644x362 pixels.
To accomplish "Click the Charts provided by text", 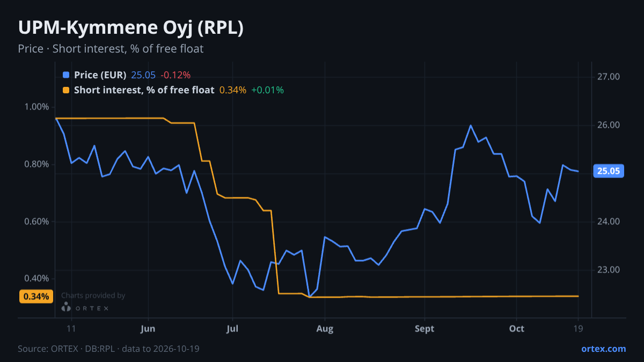I will point(93,295).
